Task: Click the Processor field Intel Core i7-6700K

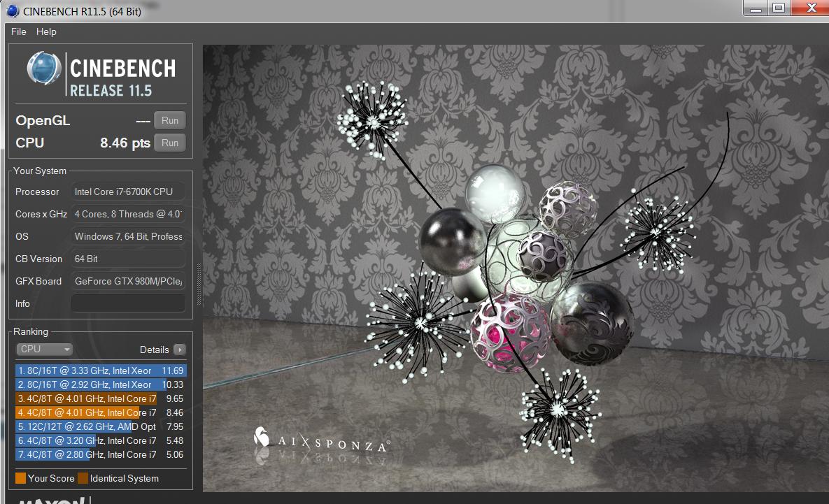Action: click(129, 192)
